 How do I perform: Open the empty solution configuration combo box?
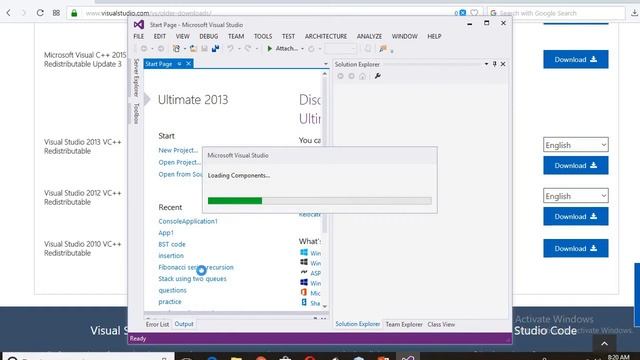(x=340, y=49)
